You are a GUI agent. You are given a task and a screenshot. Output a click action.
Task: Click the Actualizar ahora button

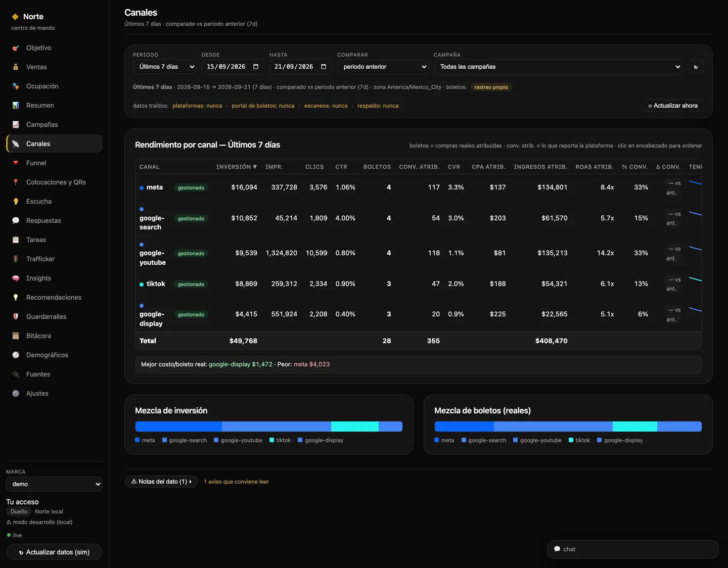[x=673, y=106]
